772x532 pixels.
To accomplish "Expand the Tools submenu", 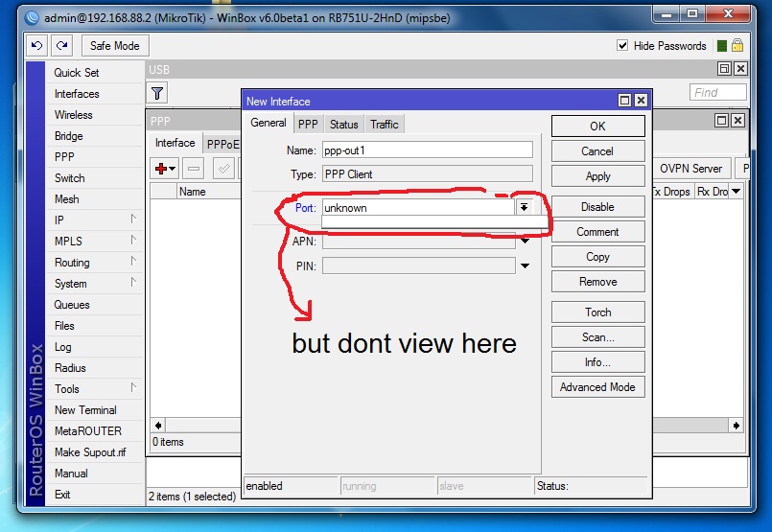I will [133, 387].
